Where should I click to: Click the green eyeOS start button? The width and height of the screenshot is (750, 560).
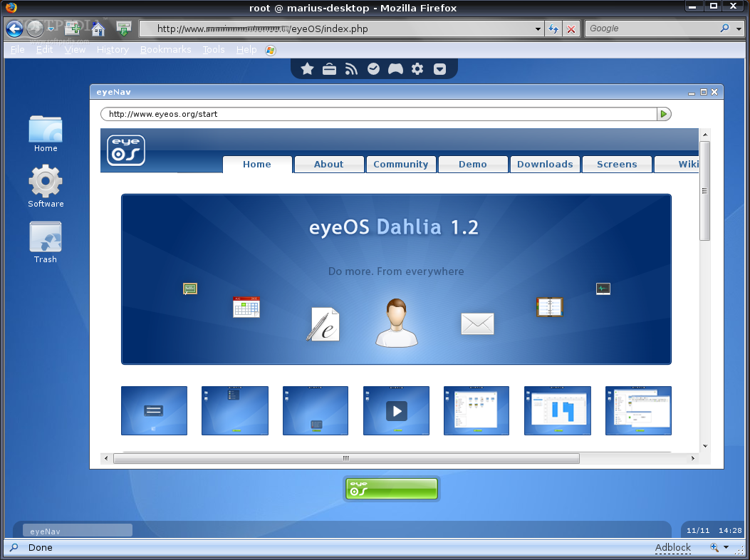[391, 489]
